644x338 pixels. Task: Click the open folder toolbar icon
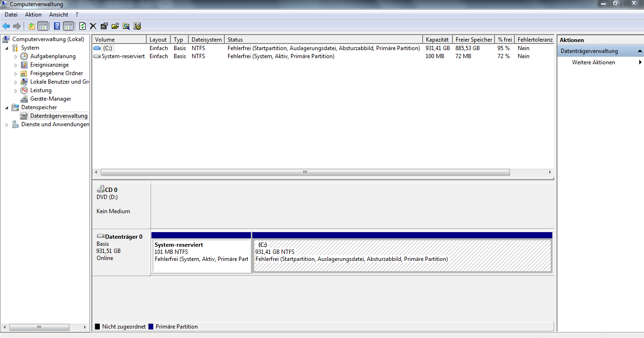coord(115,26)
